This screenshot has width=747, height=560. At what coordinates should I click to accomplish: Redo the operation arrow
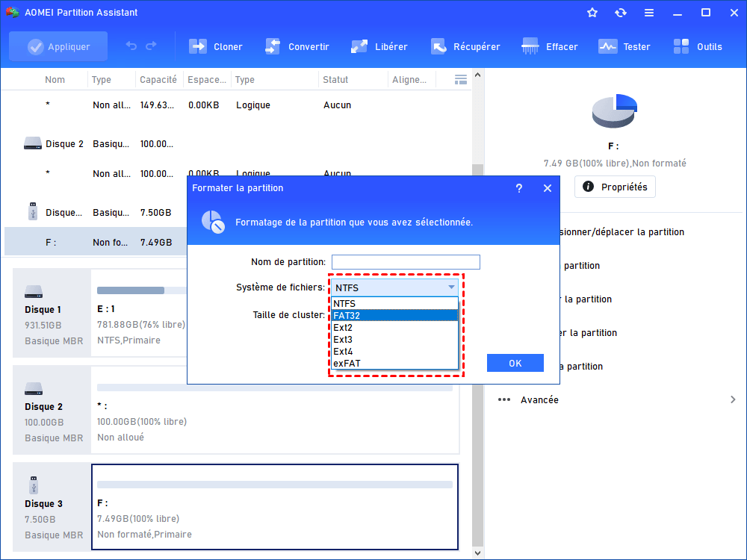[x=151, y=46]
